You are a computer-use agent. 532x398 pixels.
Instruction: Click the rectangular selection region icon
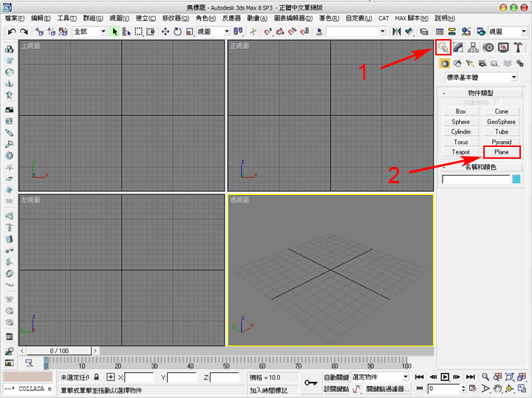[138, 32]
